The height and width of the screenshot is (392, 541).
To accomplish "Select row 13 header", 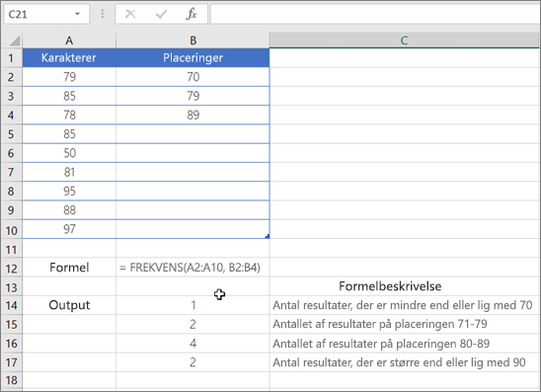I will pyautogui.click(x=12, y=286).
